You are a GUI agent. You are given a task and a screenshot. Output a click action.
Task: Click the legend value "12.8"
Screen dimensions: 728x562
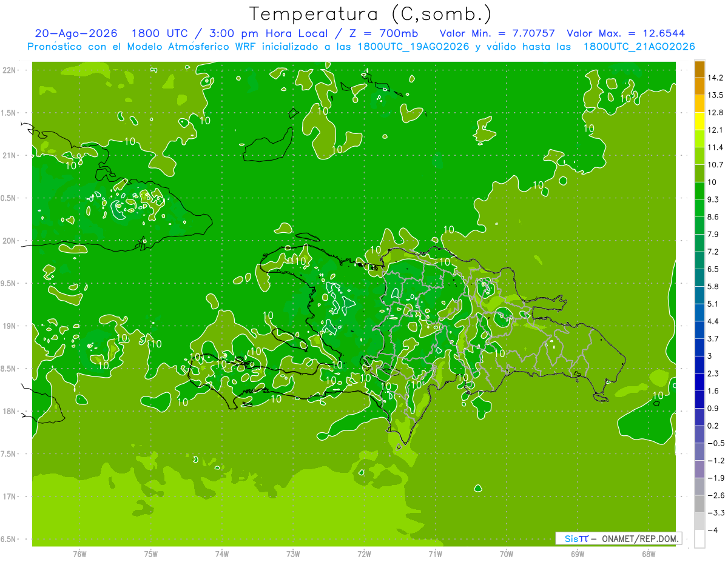pyautogui.click(x=716, y=113)
